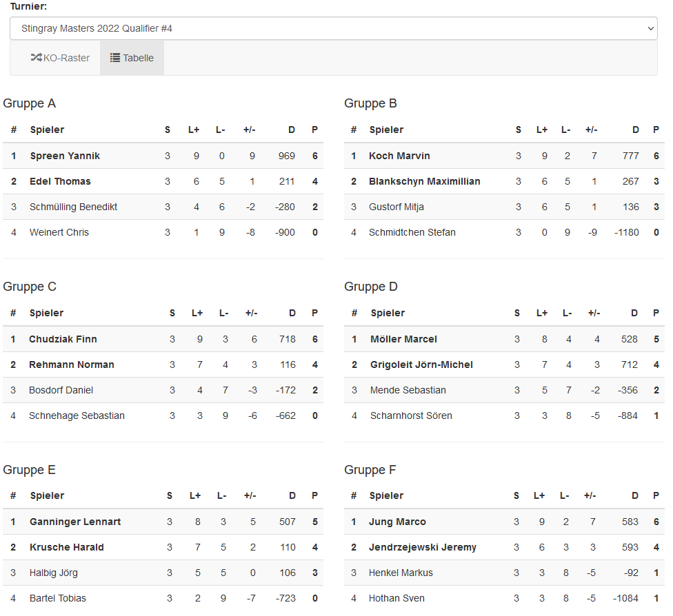This screenshot has width=673, height=616.
Task: Open Möller Marcel row in Gruppe D
Action: [x=403, y=339]
